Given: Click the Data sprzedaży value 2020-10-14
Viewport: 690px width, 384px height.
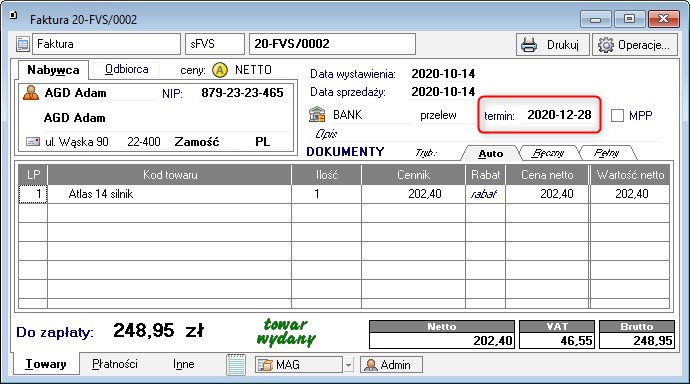Looking at the screenshot, I should [443, 91].
